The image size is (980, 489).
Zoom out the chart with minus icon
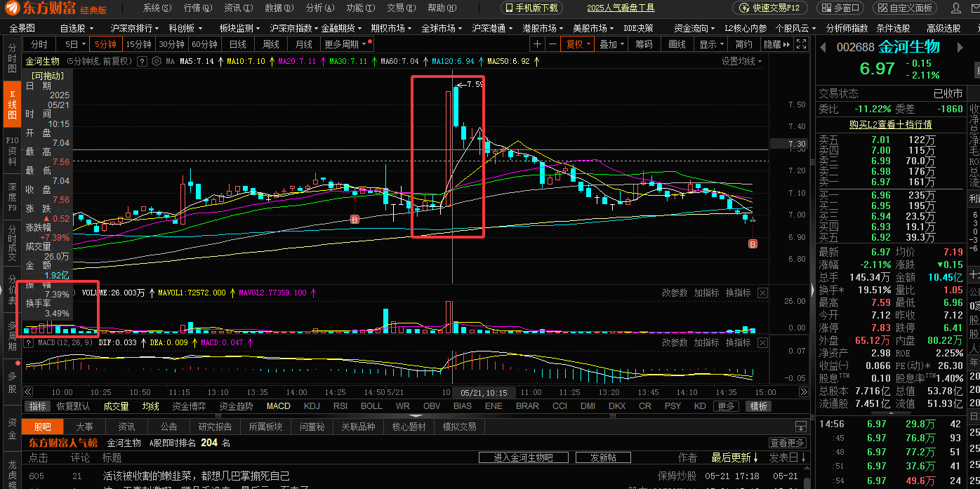pyautogui.click(x=553, y=43)
